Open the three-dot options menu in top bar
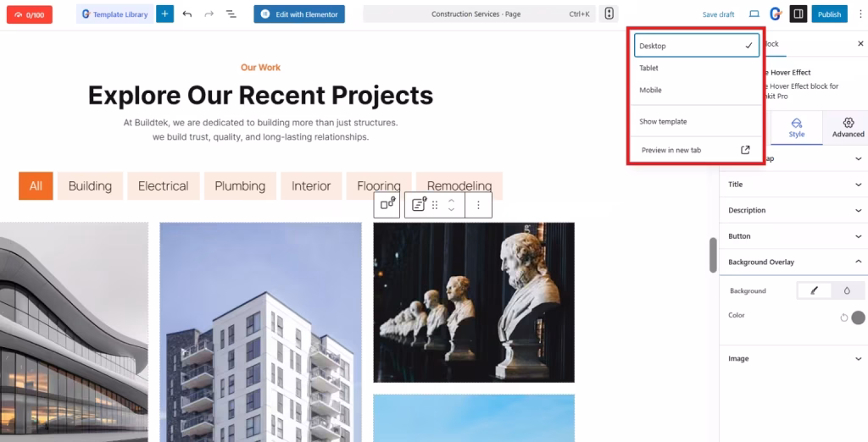This screenshot has width=868, height=442. pyautogui.click(x=860, y=14)
